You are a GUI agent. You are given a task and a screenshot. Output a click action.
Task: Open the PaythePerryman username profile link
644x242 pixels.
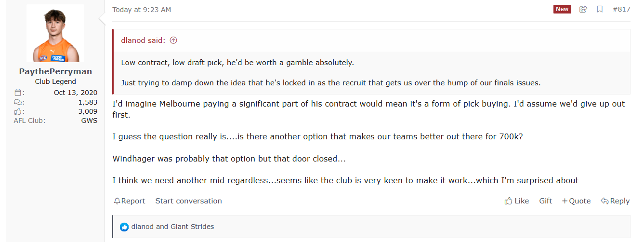click(x=55, y=71)
